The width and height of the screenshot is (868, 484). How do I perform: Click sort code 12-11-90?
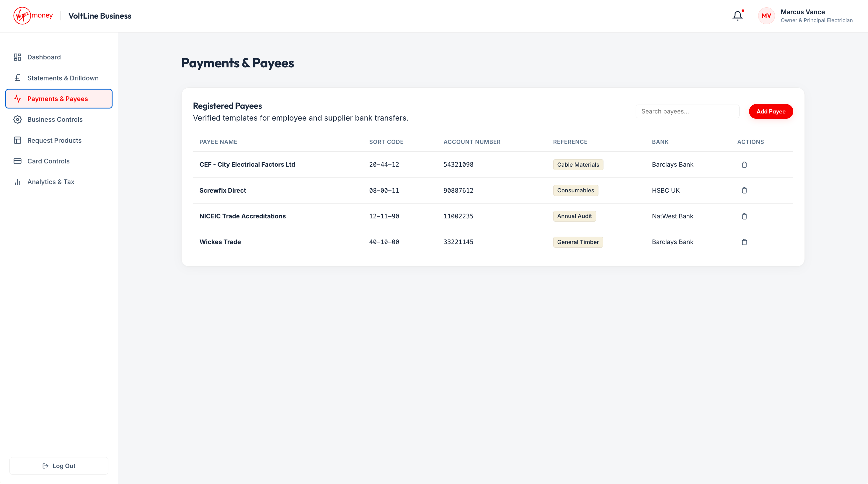coord(384,216)
